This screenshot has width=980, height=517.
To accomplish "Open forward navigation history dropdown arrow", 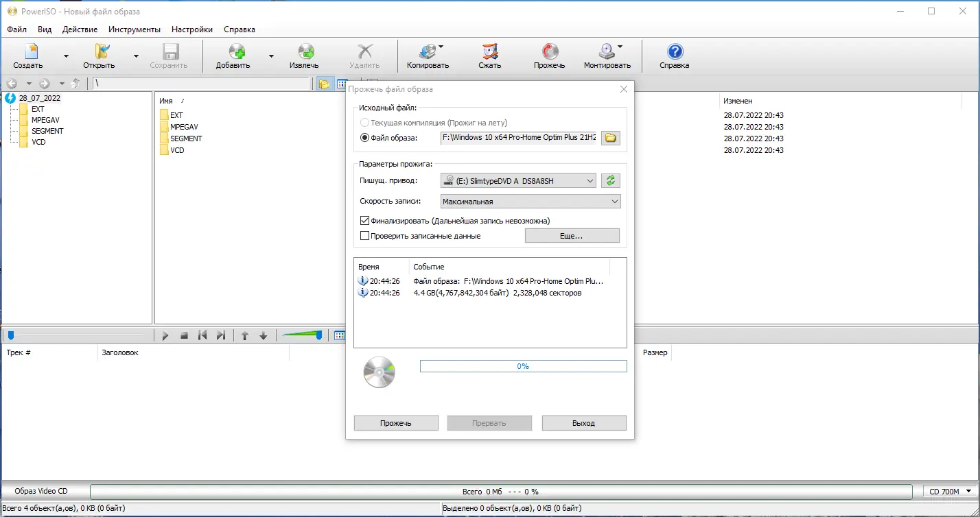I will click(x=61, y=84).
